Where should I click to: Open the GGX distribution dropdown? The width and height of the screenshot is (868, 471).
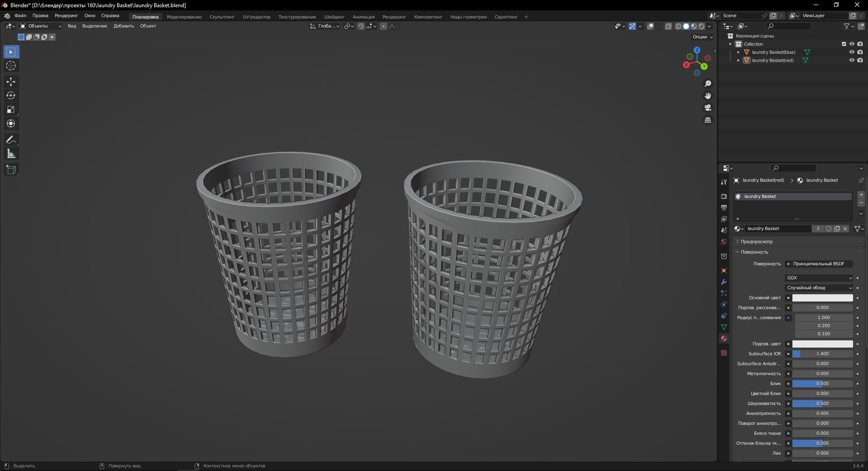coord(819,278)
